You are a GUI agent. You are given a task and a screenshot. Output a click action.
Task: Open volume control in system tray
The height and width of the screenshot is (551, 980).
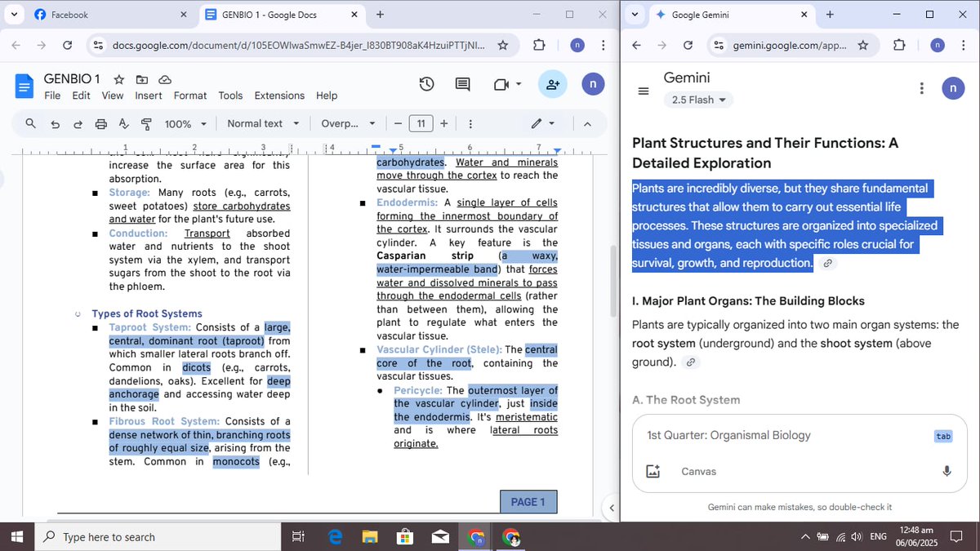[x=856, y=537]
